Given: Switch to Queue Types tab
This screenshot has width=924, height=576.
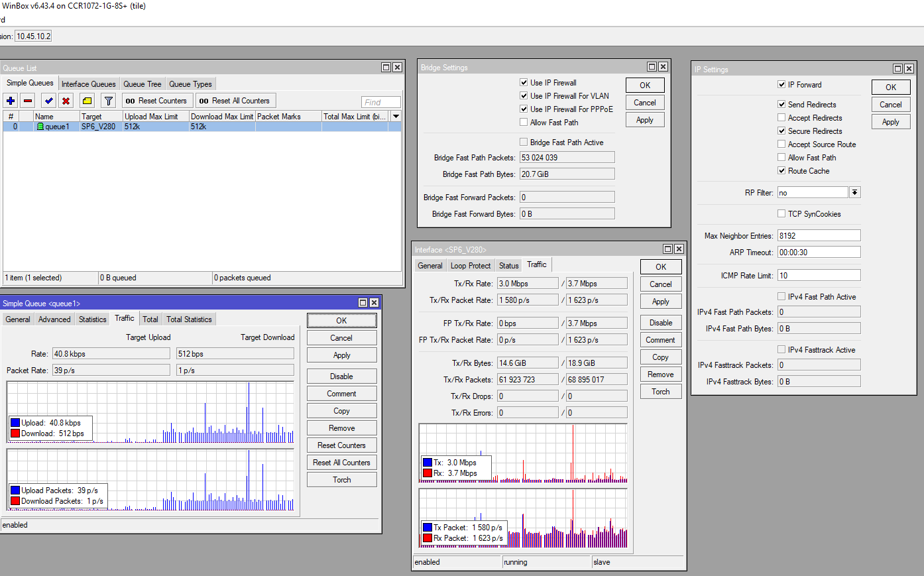Looking at the screenshot, I should tap(190, 84).
